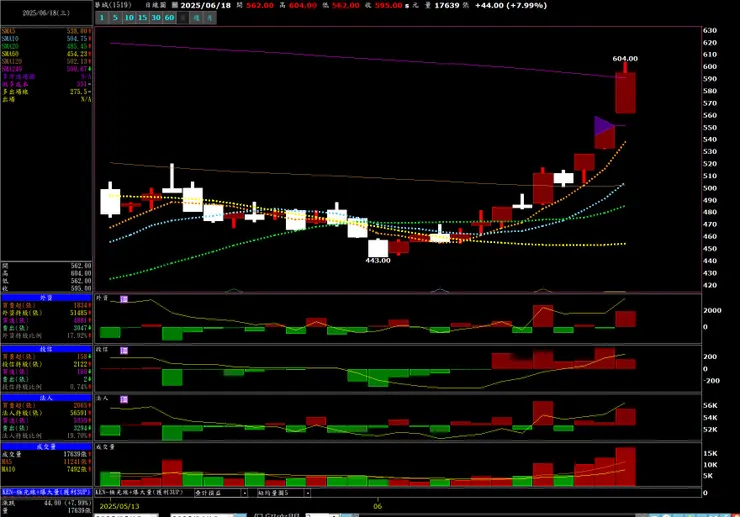This screenshot has height=517, width=740.
Task: Click the 華城(1519) stock name in header
Action: 113,5
